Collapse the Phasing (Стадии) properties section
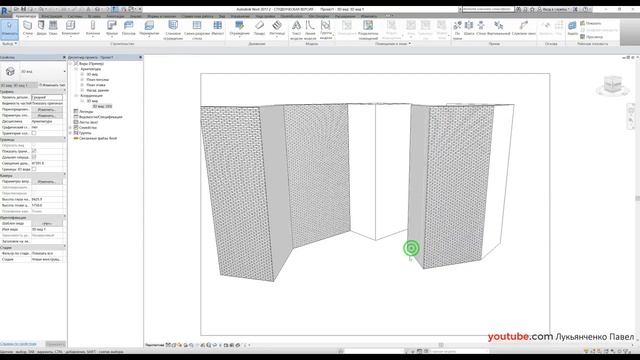 (x=64, y=247)
